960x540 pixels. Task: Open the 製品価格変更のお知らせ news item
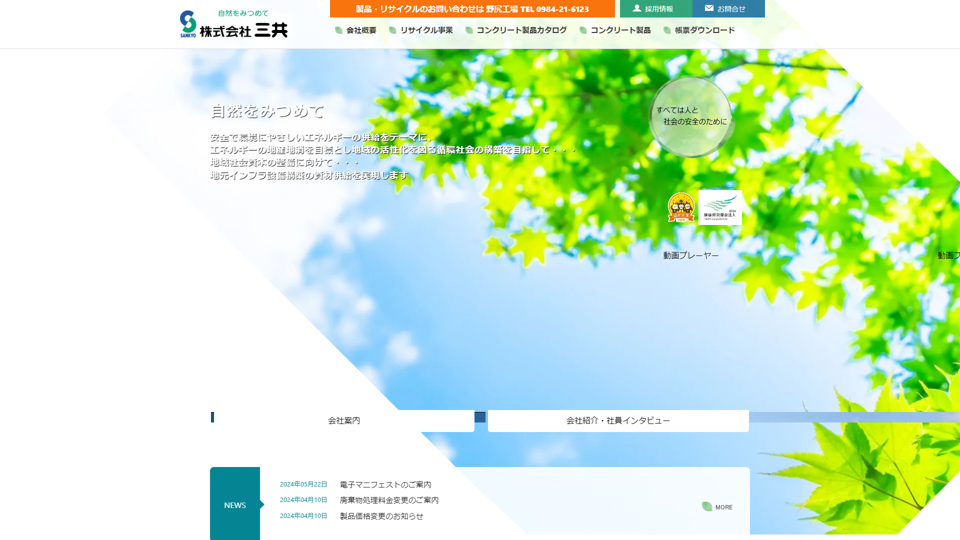click(x=381, y=516)
